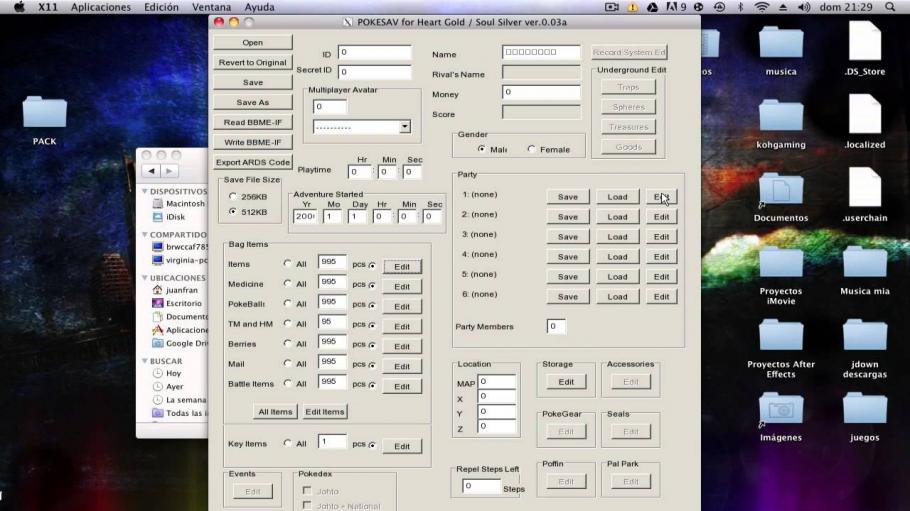This screenshot has width=910, height=511.
Task: Select the .DS_Store file icon
Action: 865,41
